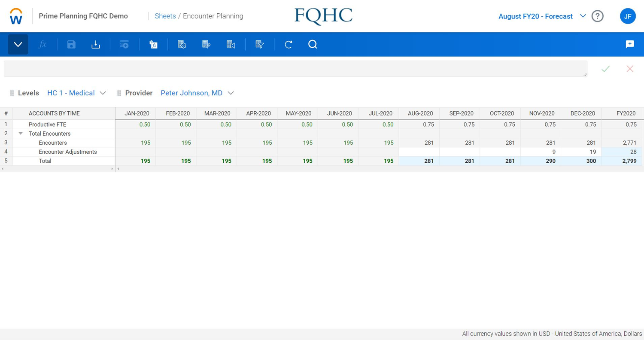Viewport: 644px width, 341px height.
Task: Click inside the formula entry bar
Action: 296,69
